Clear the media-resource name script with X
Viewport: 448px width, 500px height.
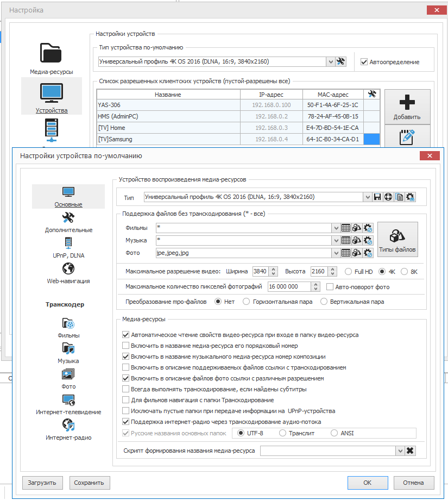pos(411,451)
